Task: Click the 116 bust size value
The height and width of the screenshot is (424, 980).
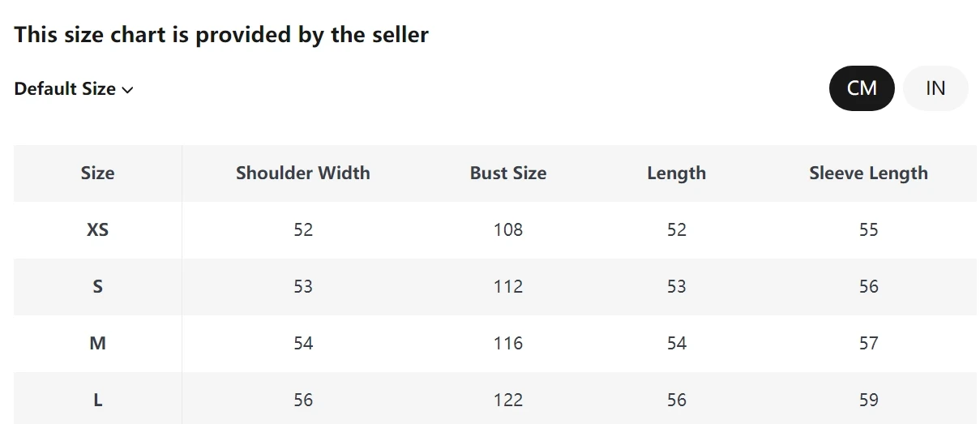Action: tap(508, 343)
